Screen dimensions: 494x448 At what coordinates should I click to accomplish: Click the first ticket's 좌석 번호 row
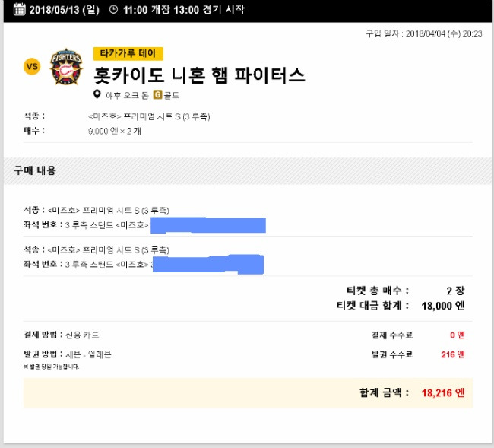click(x=144, y=225)
